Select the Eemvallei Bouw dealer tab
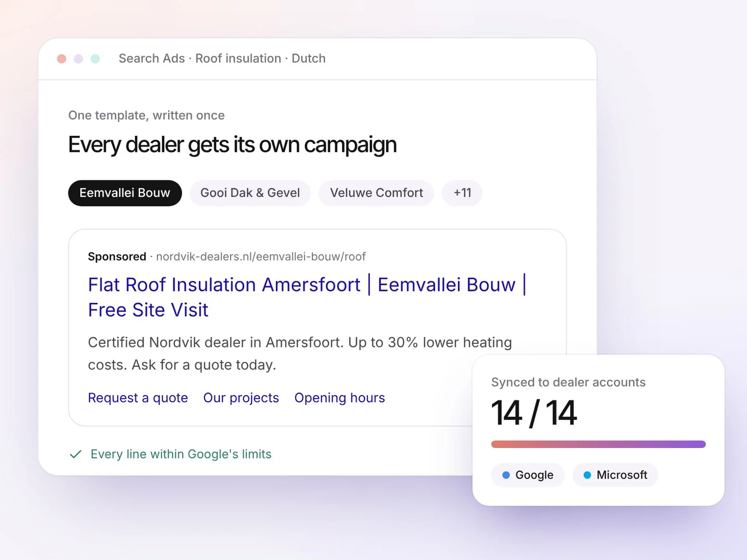This screenshot has height=560, width=747. pos(125,193)
